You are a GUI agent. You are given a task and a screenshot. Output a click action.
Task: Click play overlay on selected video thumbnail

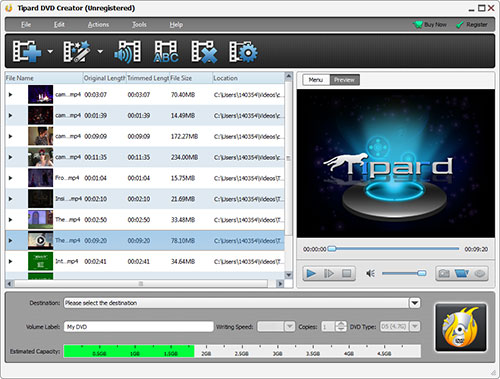tap(40, 240)
